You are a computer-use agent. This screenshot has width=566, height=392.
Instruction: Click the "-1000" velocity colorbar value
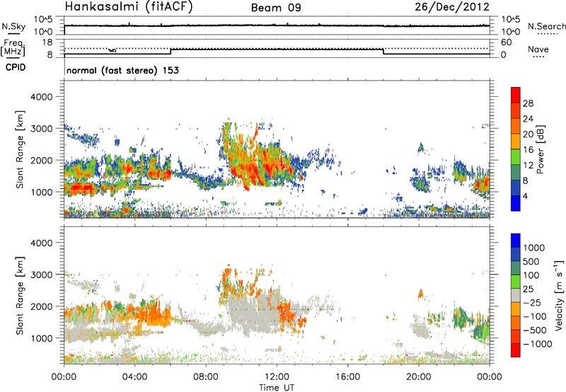pyautogui.click(x=538, y=344)
